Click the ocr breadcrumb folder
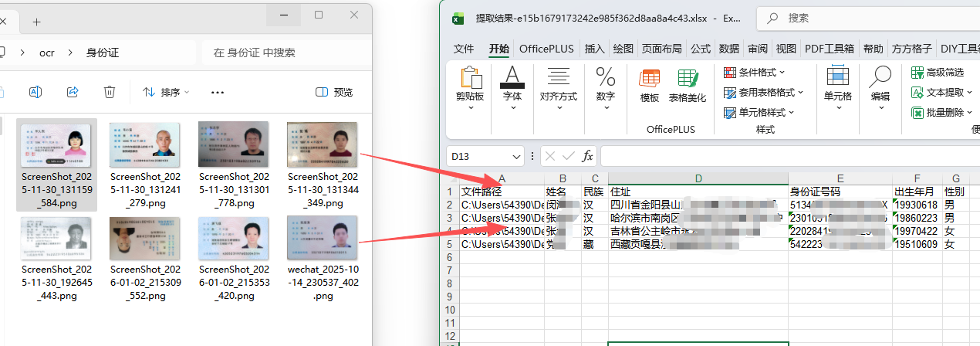Viewport: 980px width, 346px height. (47, 53)
